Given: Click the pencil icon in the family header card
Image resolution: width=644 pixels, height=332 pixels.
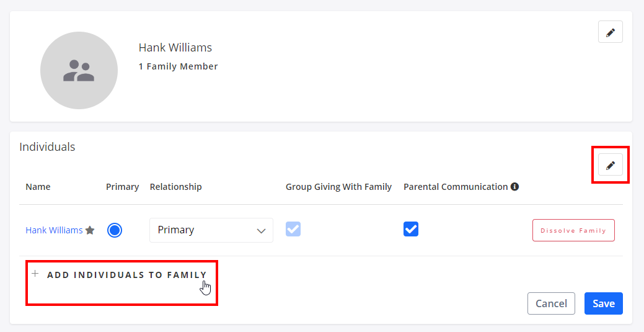Looking at the screenshot, I should coord(610,32).
